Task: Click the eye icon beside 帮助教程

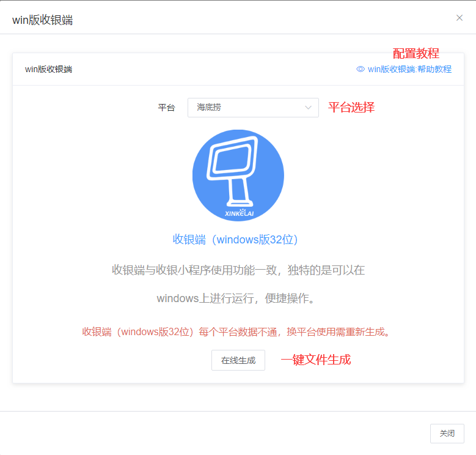Action: tap(361, 69)
